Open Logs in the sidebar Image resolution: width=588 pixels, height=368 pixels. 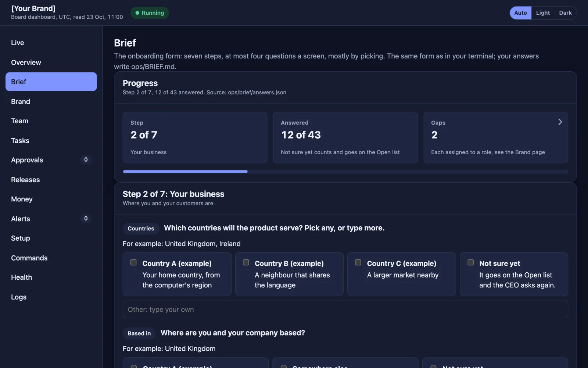coord(51,297)
